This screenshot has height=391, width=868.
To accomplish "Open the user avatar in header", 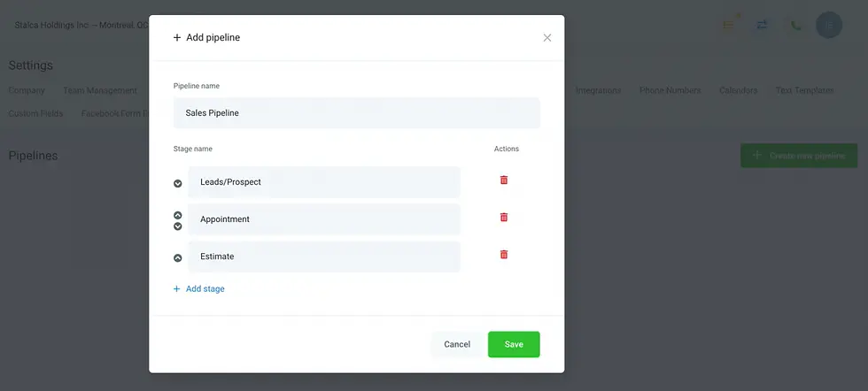I will pos(829,25).
